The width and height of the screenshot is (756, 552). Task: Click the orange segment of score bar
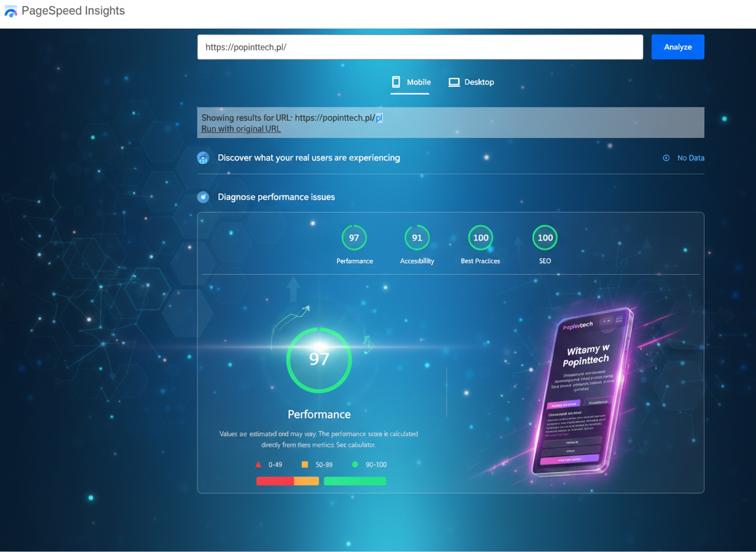pos(306,481)
